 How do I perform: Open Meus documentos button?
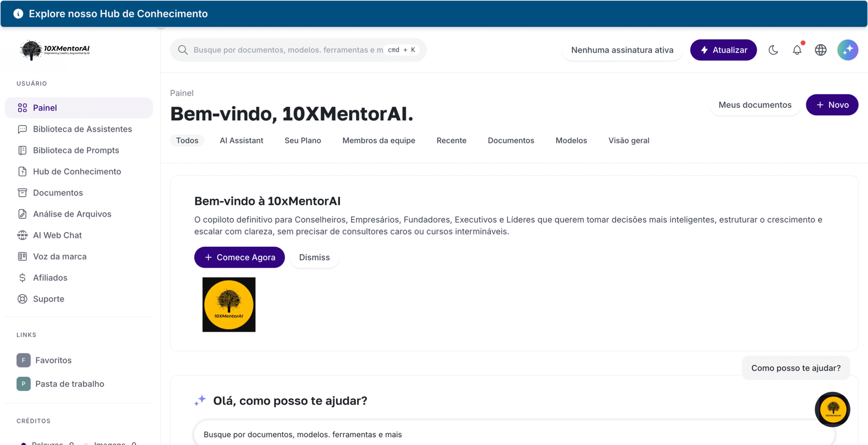(755, 105)
